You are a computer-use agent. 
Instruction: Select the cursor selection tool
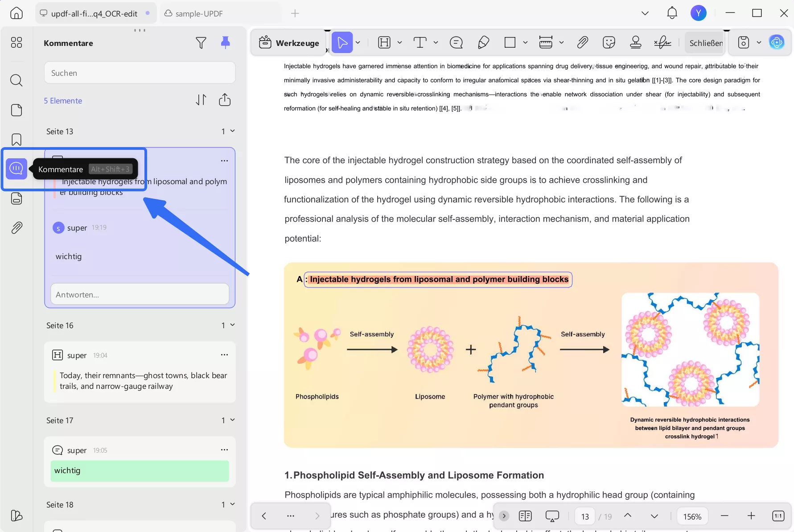342,42
